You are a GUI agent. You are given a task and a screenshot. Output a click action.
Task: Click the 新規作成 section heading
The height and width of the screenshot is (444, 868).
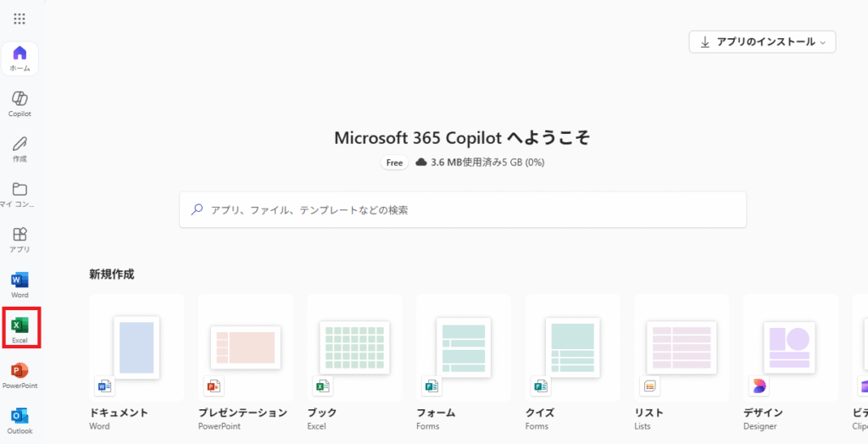(x=111, y=274)
